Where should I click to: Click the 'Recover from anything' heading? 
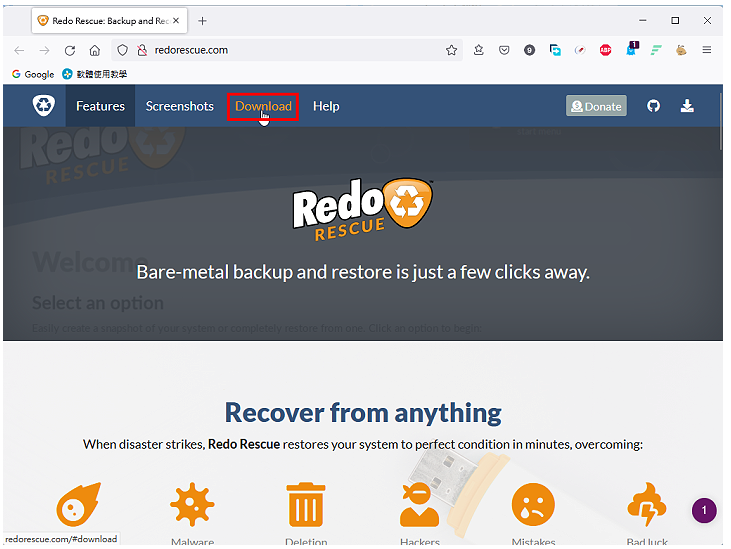pos(363,413)
